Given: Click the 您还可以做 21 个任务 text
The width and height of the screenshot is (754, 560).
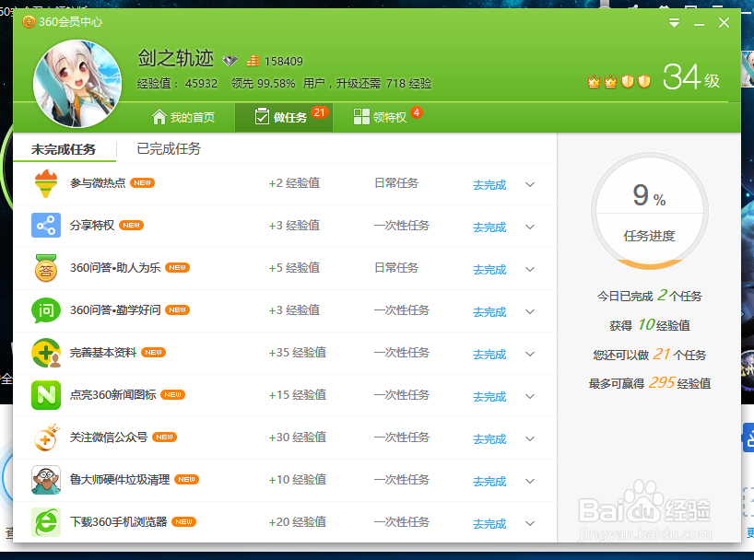Looking at the screenshot, I should pyautogui.click(x=650, y=355).
